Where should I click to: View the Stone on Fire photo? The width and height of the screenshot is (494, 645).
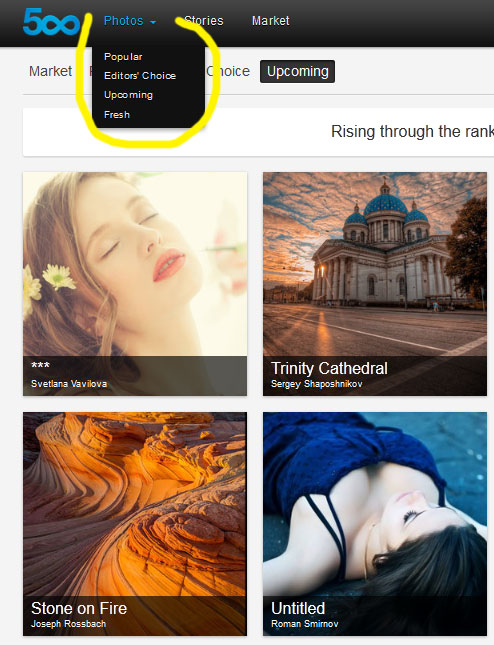click(135, 524)
